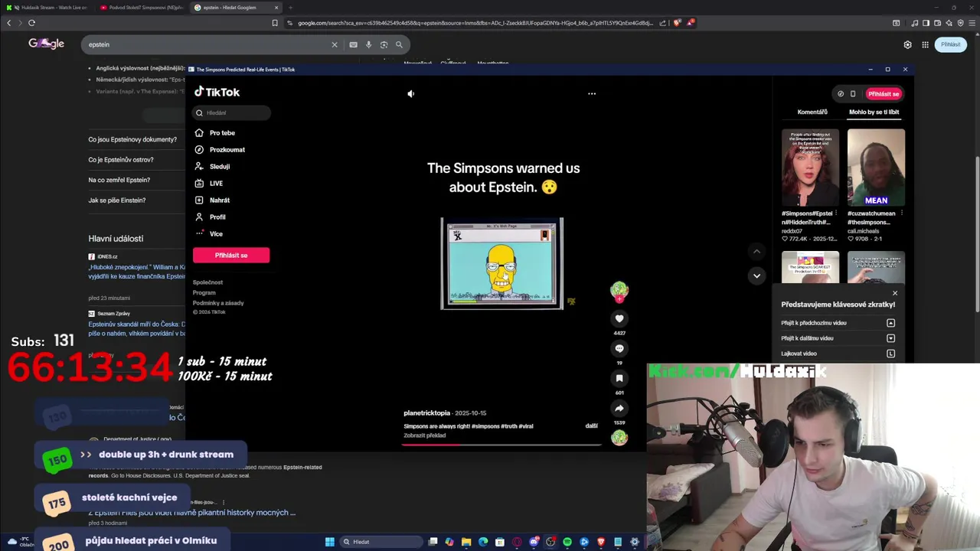
Task: Switch to Mohlo by se ti líbit tab
Action: (x=874, y=112)
